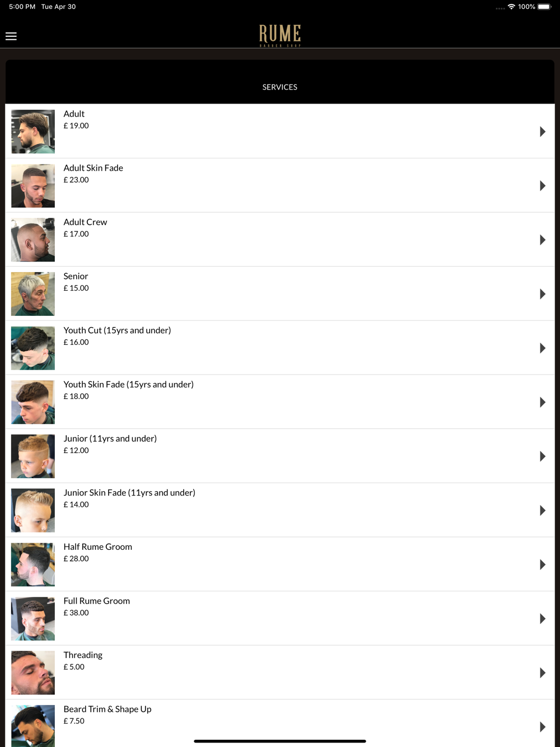Viewport: 560px width, 747px height.
Task: Expand the Adult Skin Fade arrow
Action: click(542, 186)
